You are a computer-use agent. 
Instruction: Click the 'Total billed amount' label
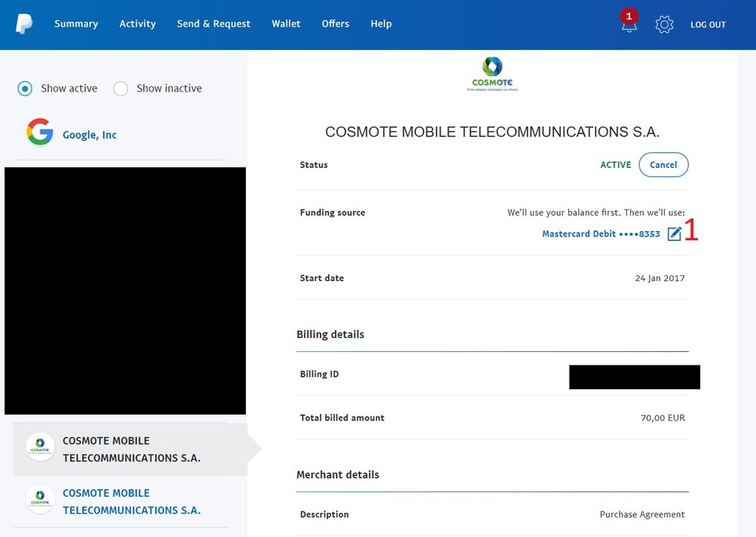pyautogui.click(x=341, y=418)
